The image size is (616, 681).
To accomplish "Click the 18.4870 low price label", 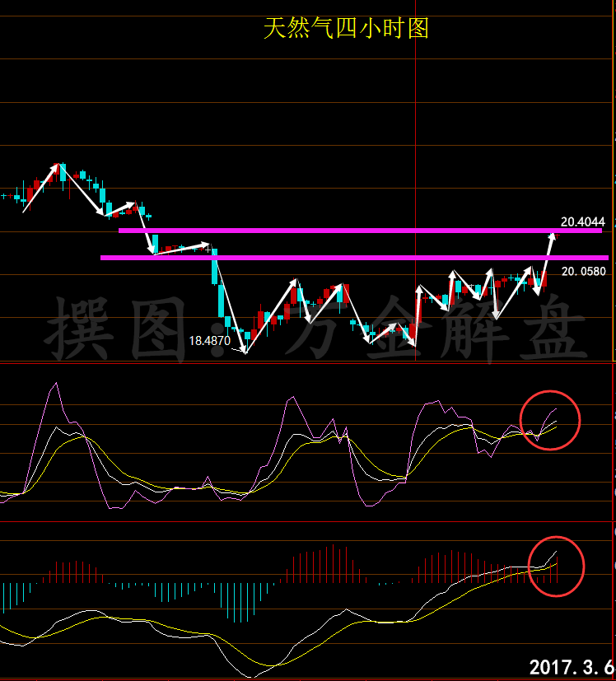I will tap(210, 339).
